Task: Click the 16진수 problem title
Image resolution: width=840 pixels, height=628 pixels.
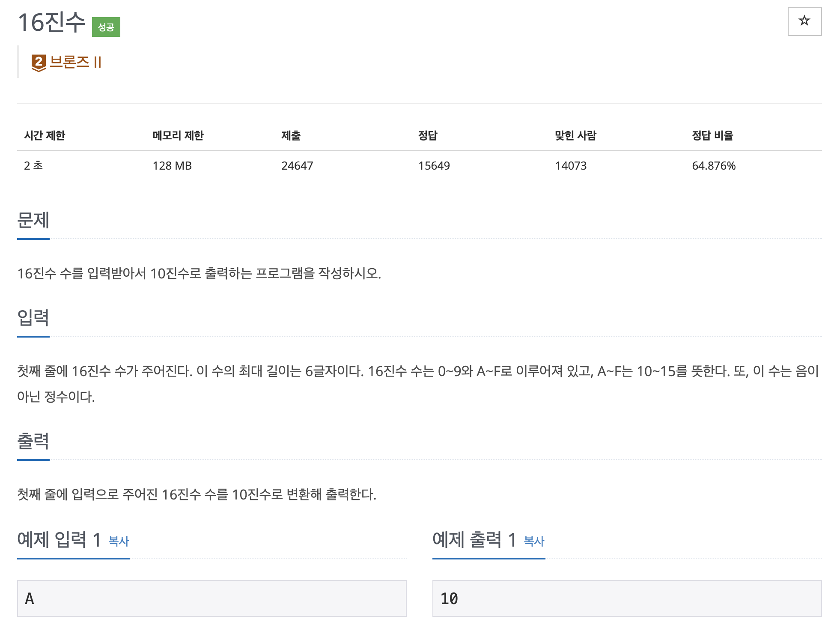Action: pyautogui.click(x=51, y=22)
